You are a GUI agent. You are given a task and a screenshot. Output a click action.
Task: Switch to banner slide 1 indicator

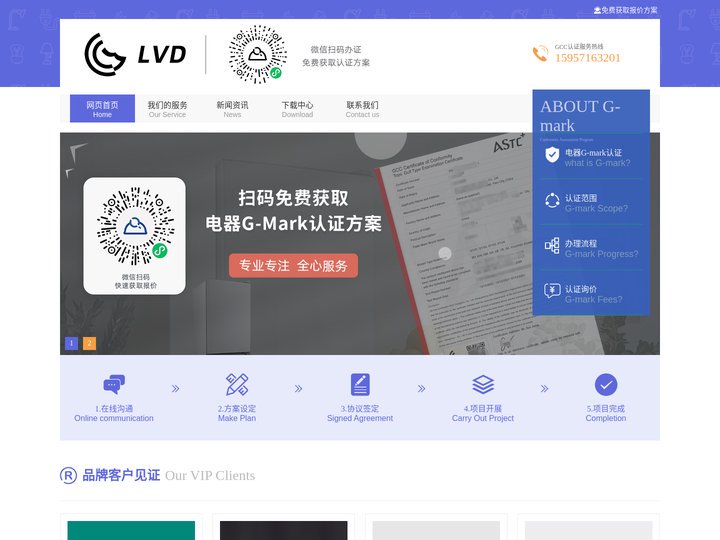[72, 343]
